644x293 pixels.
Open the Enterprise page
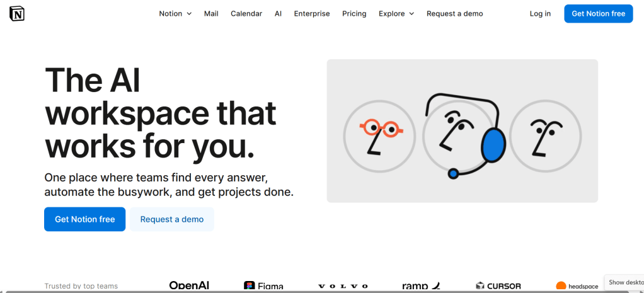point(312,14)
